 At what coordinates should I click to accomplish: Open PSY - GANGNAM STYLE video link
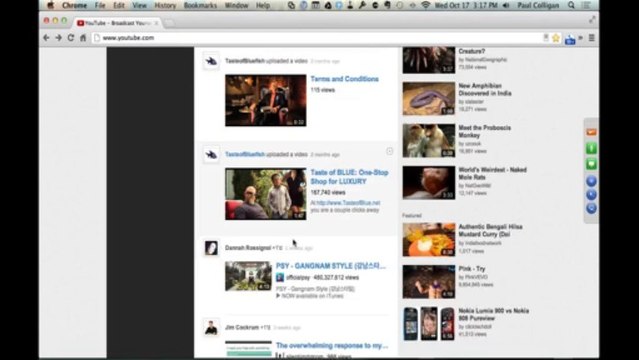coord(331,266)
